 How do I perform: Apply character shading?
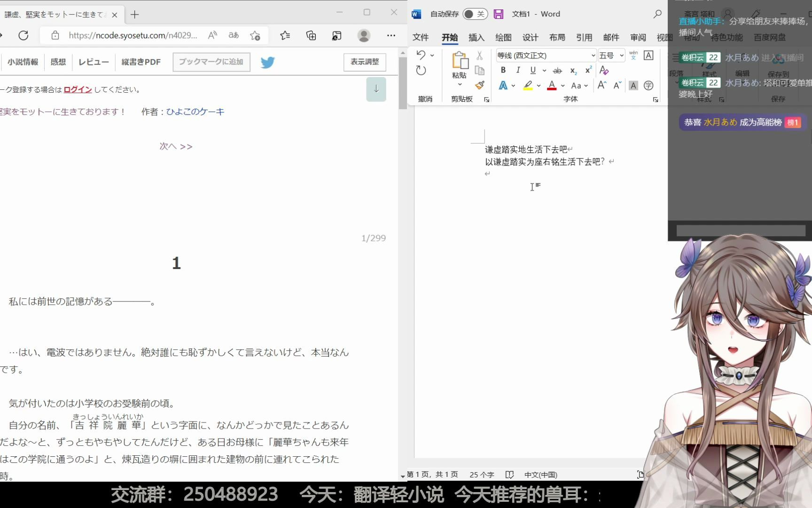(x=633, y=86)
